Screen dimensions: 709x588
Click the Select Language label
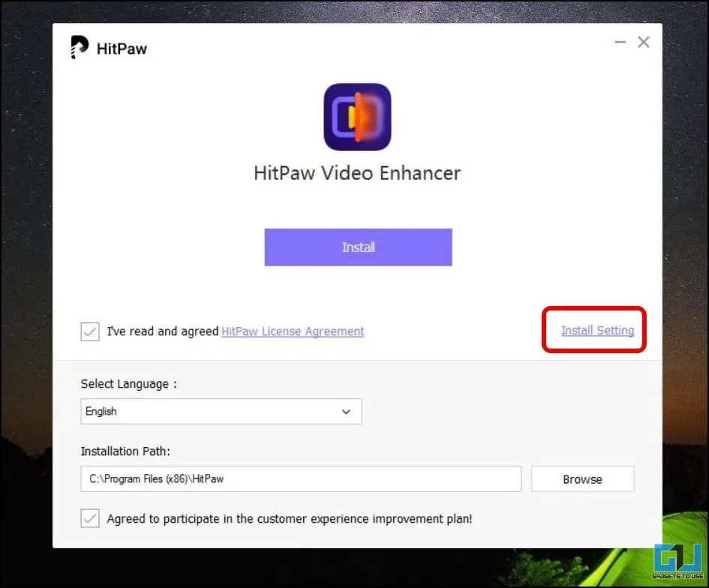click(129, 384)
